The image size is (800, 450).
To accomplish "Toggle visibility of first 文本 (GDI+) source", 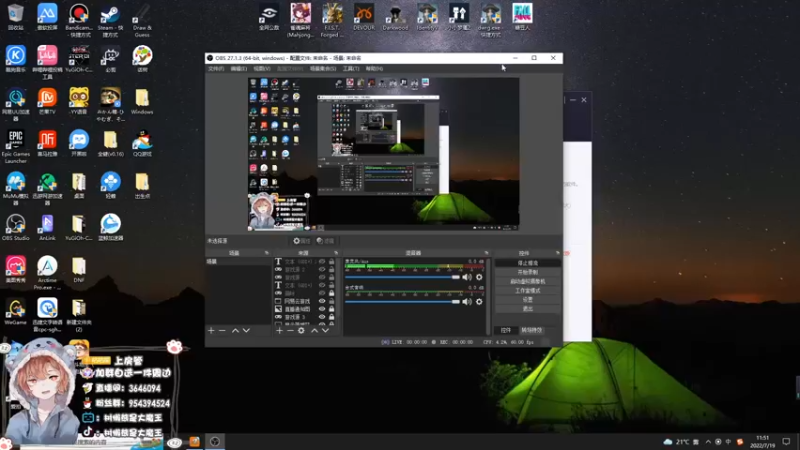I will click(x=322, y=262).
